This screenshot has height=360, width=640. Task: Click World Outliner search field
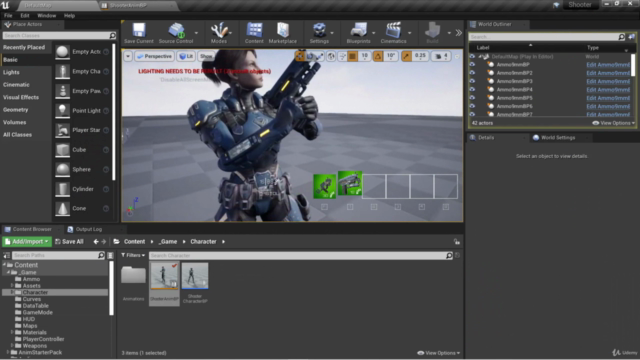click(x=547, y=37)
